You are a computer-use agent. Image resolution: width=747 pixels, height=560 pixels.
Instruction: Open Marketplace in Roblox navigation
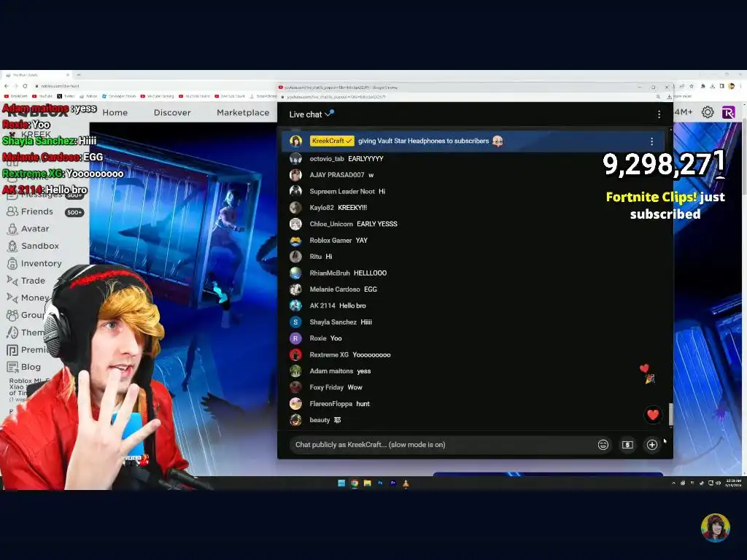coord(243,112)
